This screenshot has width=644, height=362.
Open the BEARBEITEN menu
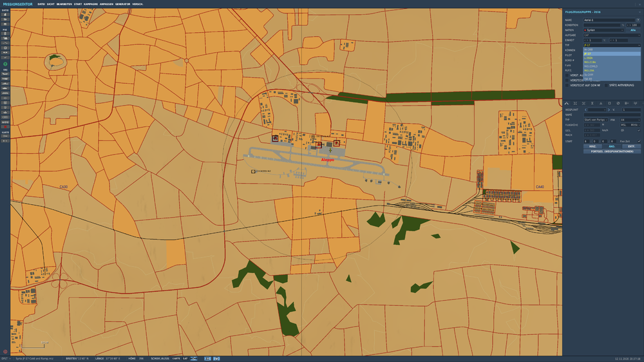pos(64,4)
